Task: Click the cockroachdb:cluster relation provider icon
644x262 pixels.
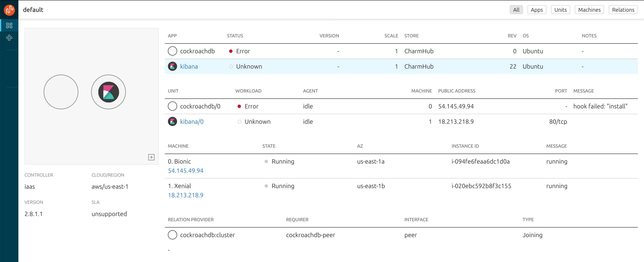Action: point(172,235)
